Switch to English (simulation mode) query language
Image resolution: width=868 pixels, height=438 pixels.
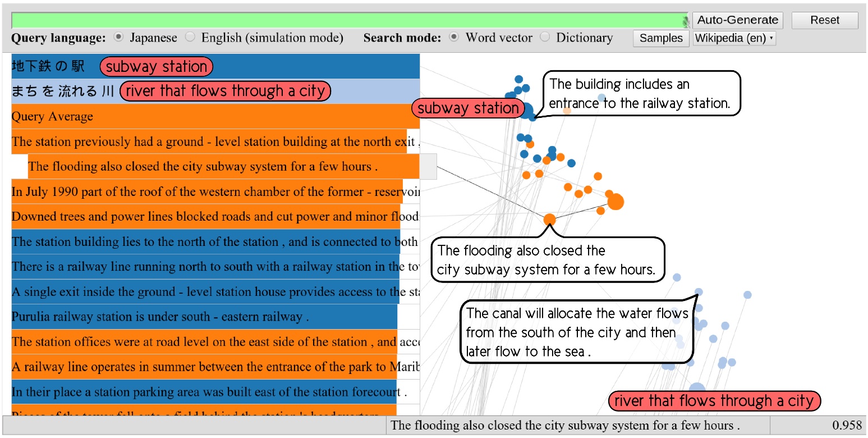(190, 37)
